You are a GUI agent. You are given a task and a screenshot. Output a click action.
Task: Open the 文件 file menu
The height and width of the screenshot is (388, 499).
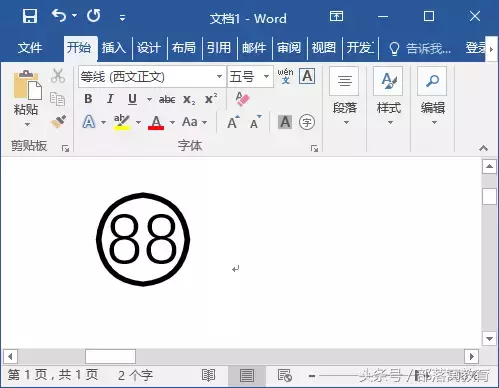pos(30,48)
